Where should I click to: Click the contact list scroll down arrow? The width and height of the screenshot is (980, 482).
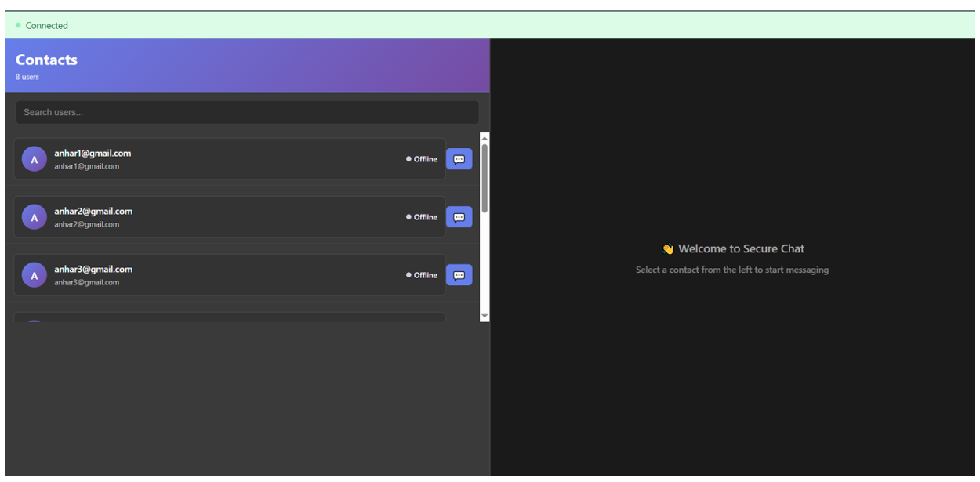click(x=485, y=316)
